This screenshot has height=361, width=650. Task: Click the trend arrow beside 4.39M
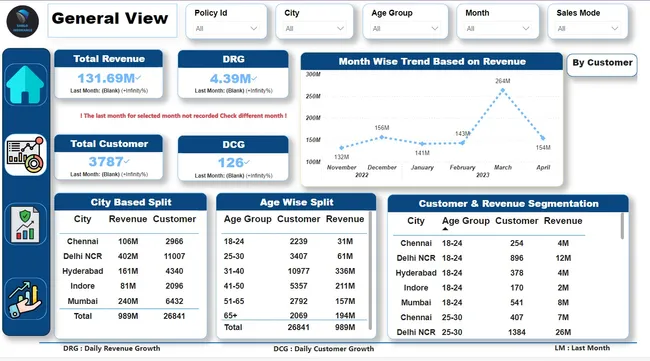click(x=254, y=78)
